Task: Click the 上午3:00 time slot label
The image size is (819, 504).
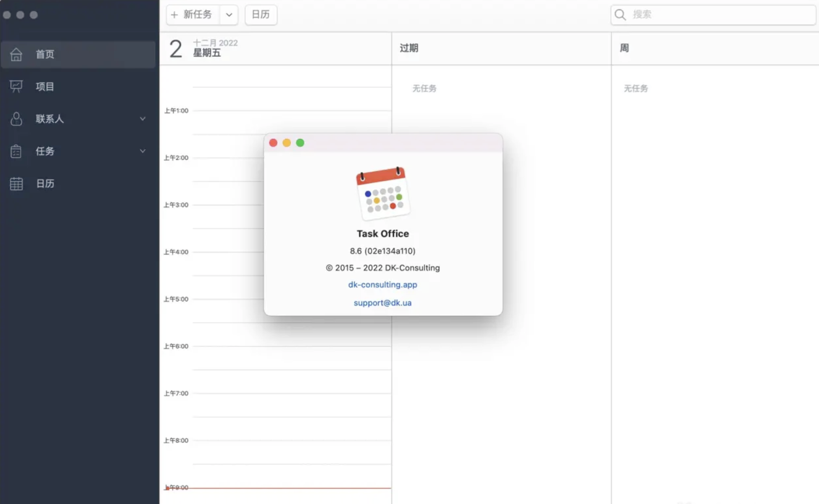Action: point(176,205)
